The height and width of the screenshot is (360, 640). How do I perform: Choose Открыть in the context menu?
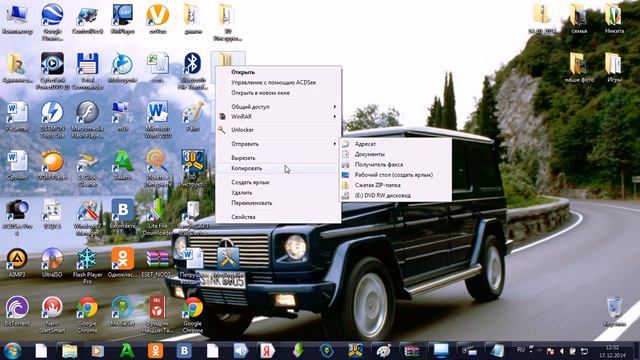coord(278,72)
